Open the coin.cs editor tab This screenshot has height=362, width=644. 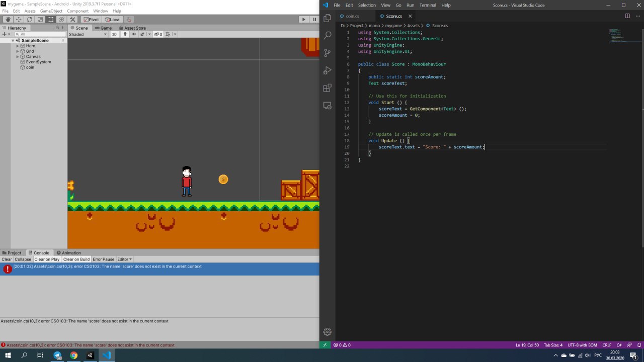tap(352, 16)
